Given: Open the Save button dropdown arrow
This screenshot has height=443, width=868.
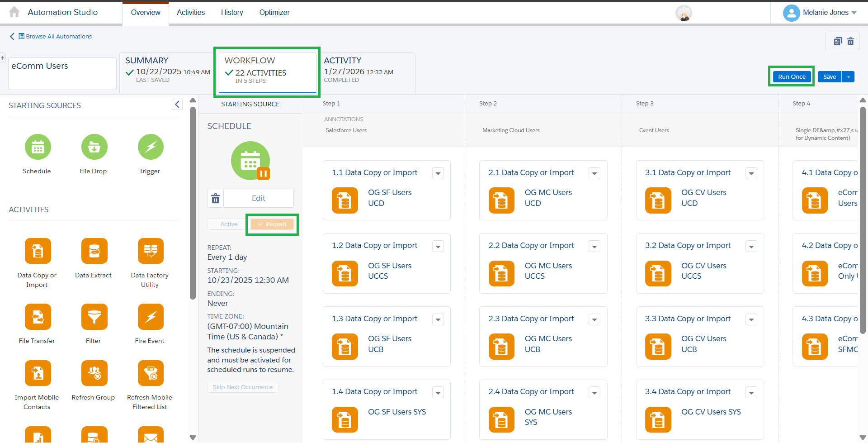Looking at the screenshot, I should coord(849,77).
